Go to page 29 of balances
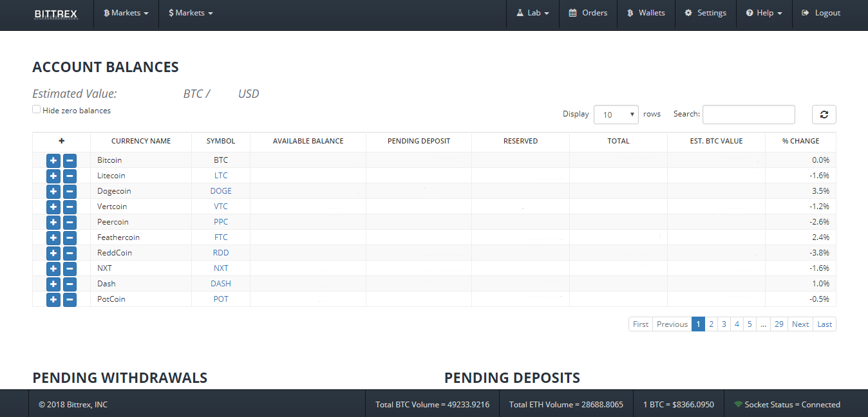Viewport: 868px width, 417px height. pyautogui.click(x=779, y=324)
